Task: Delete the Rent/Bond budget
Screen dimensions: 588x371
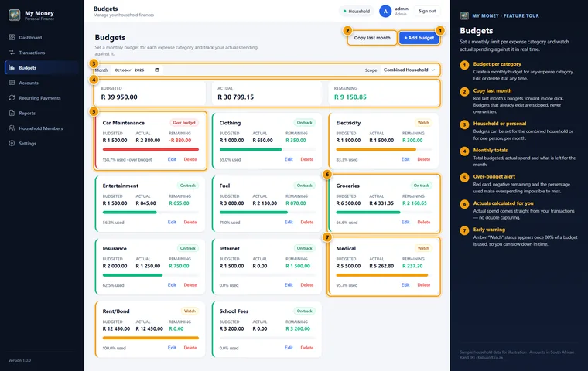Action: coord(190,348)
